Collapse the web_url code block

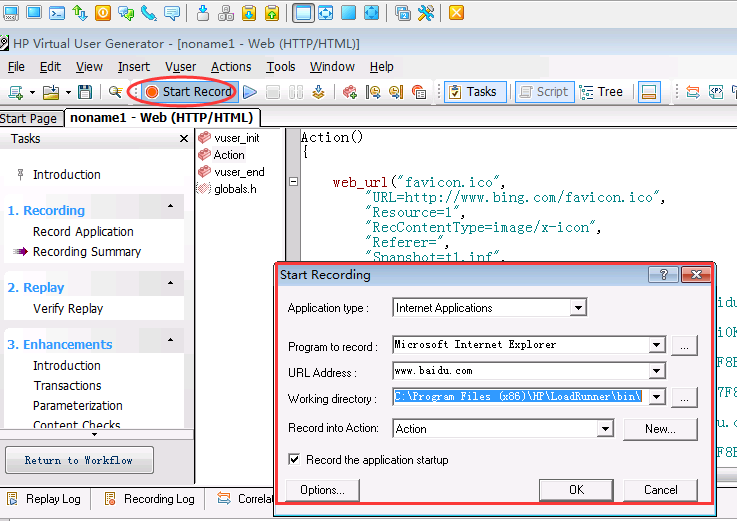tap(293, 182)
